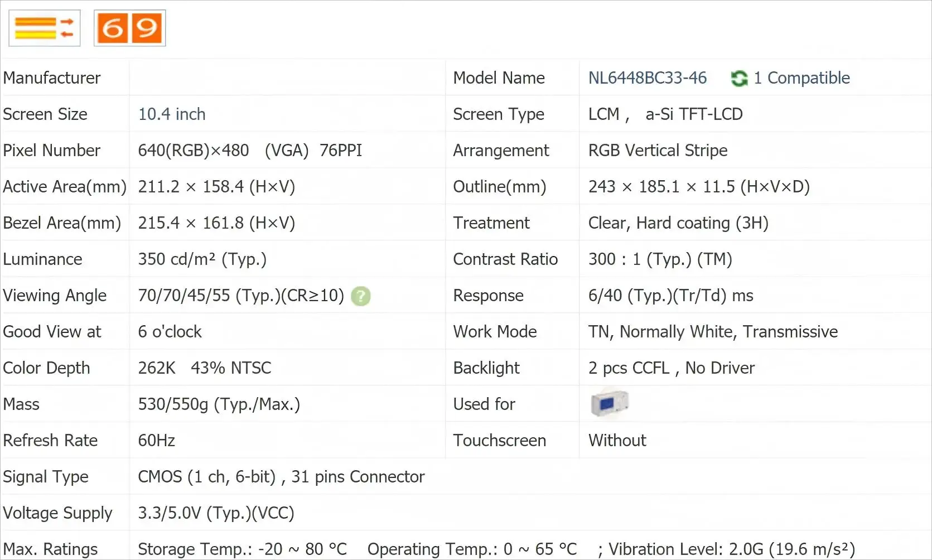Screen dimensions: 932x560
Task: Click the Viewing Angle help question mark
Action: [x=360, y=296]
